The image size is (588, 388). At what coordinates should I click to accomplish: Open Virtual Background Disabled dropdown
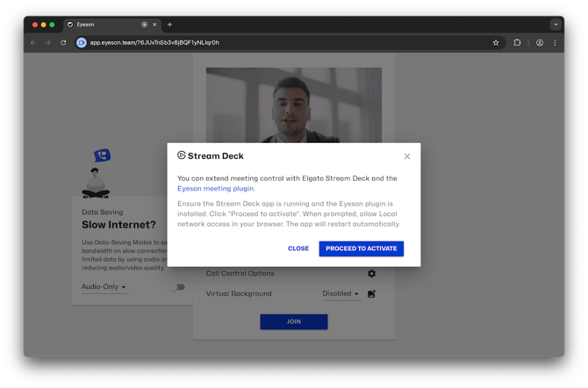coord(341,294)
